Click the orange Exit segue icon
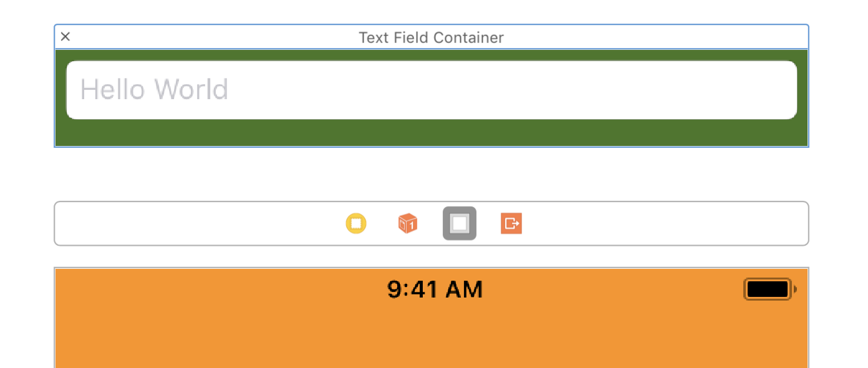868x368 pixels. point(511,223)
